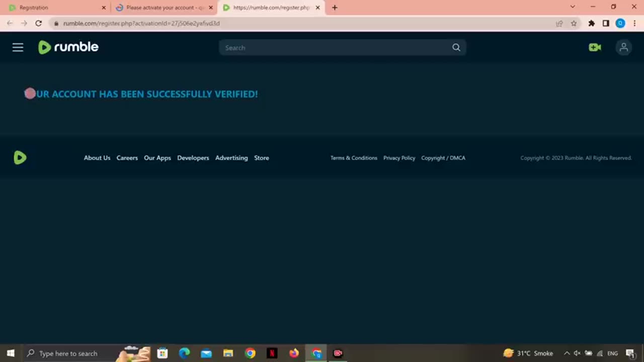Open a new browser tab

(x=335, y=8)
